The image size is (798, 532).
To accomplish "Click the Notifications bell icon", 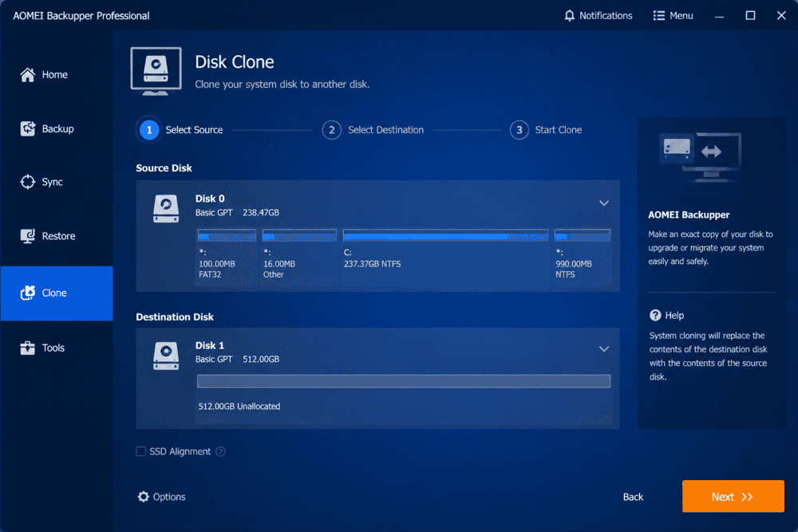I will pyautogui.click(x=569, y=16).
